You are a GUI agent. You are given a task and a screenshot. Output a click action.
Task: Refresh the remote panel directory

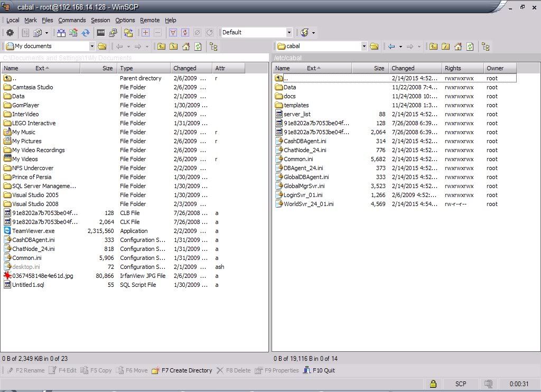[470, 46]
